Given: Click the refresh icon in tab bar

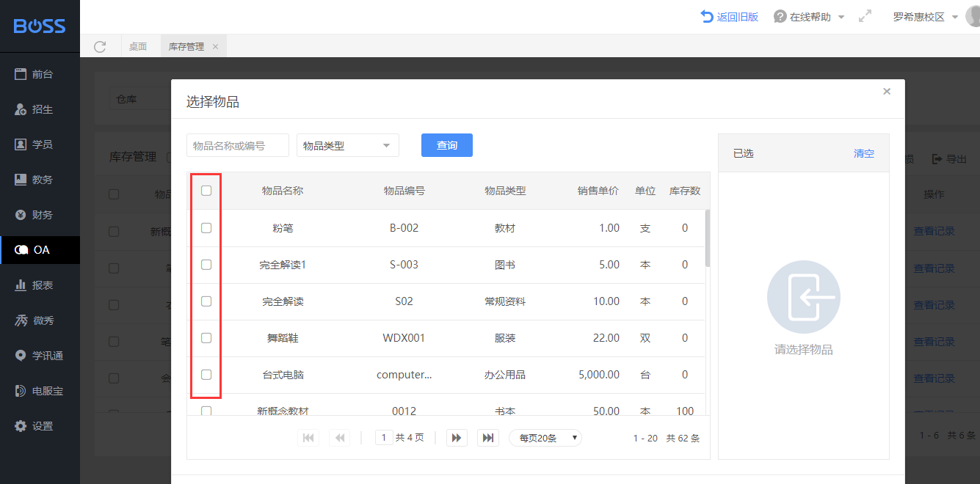Looking at the screenshot, I should click(100, 46).
